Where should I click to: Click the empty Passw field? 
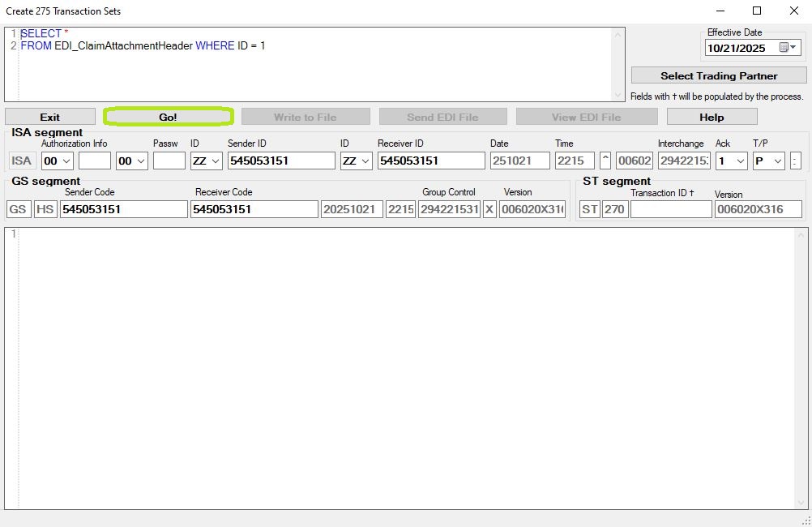pos(169,161)
